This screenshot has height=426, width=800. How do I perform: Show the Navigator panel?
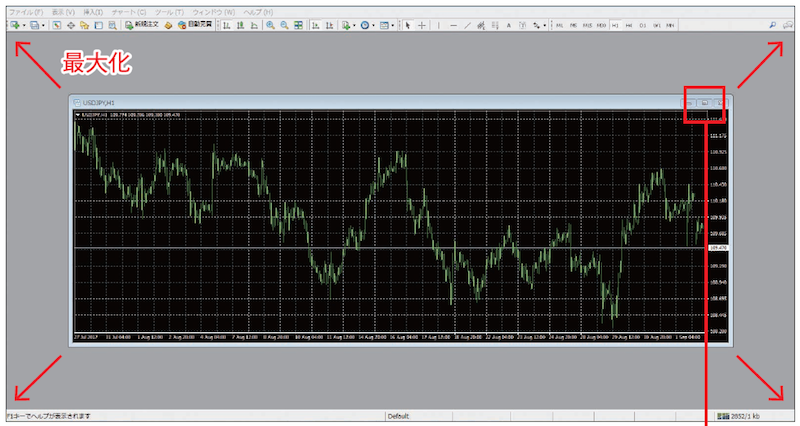click(84, 25)
